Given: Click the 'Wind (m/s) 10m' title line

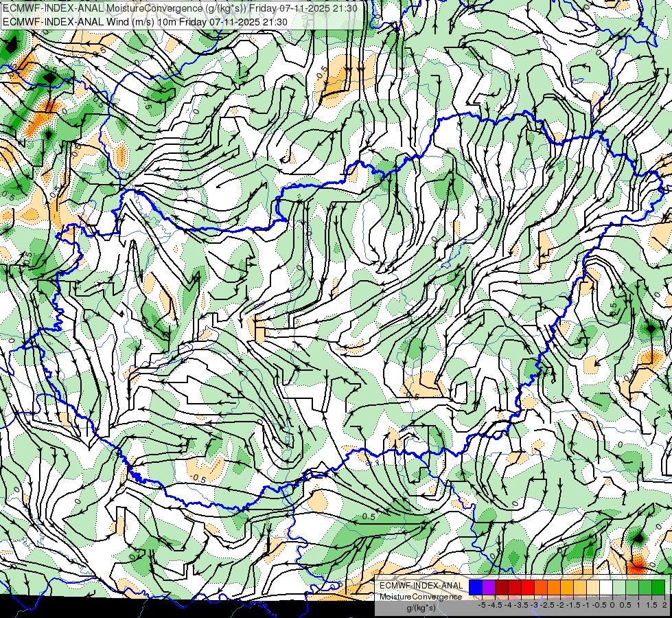Looking at the screenshot, I should pos(145,22).
